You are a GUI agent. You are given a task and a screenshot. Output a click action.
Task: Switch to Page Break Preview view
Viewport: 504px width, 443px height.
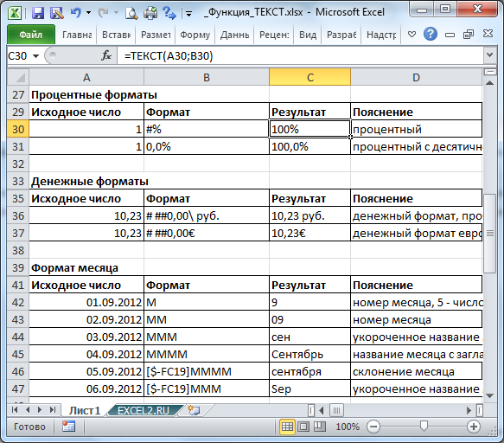coord(320,427)
